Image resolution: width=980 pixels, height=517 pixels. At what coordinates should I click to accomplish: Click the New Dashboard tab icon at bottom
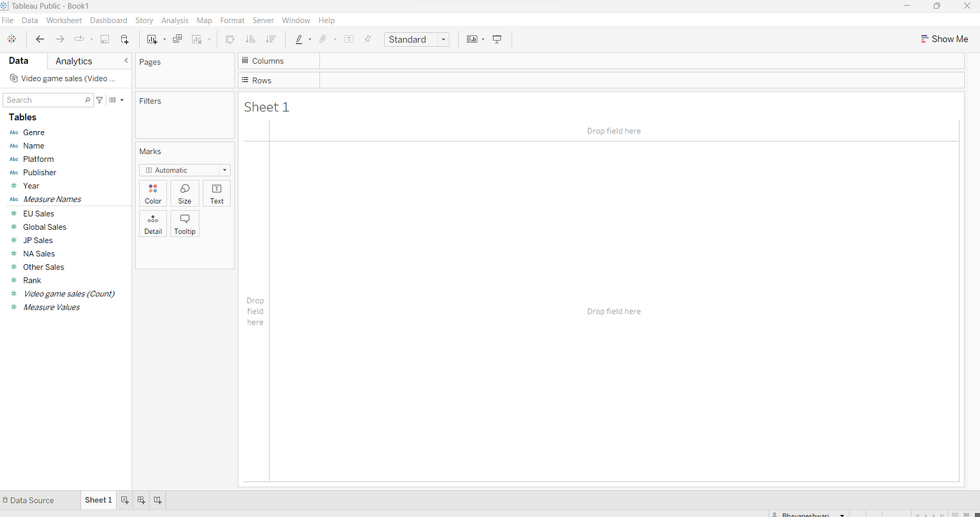141,499
